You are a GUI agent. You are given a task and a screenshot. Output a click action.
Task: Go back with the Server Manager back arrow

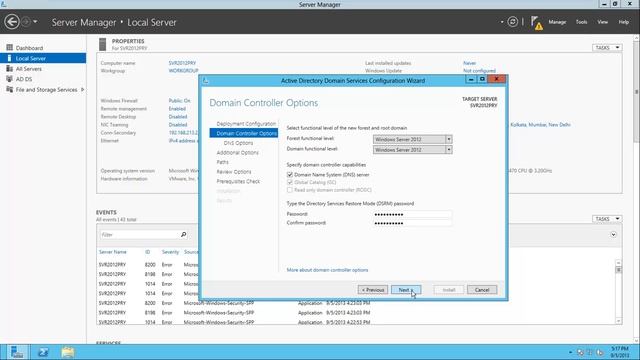point(12,22)
